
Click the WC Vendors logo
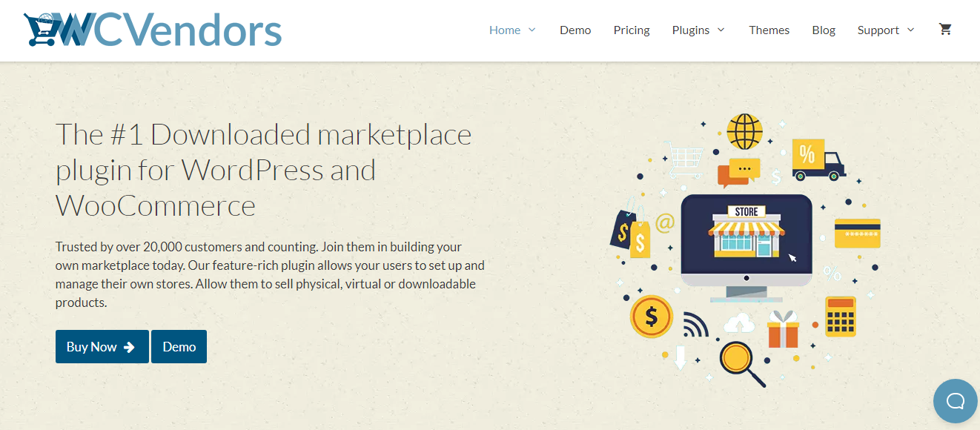click(x=153, y=30)
